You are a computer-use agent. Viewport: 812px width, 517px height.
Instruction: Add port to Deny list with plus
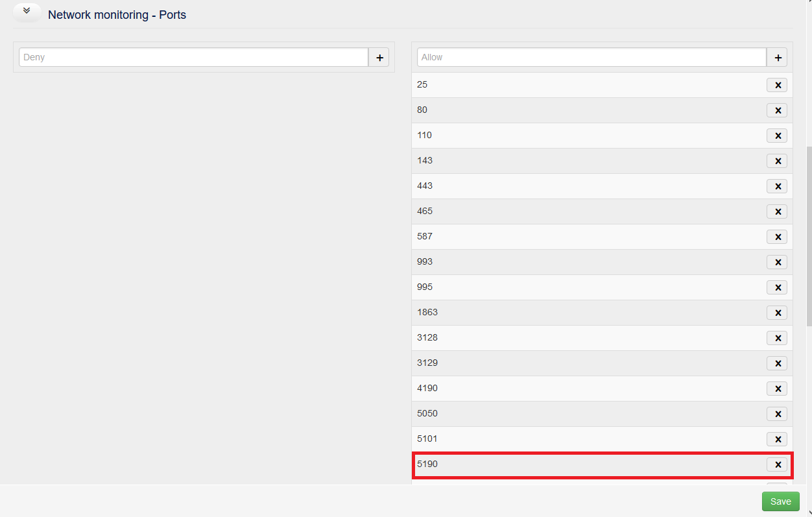click(x=379, y=58)
